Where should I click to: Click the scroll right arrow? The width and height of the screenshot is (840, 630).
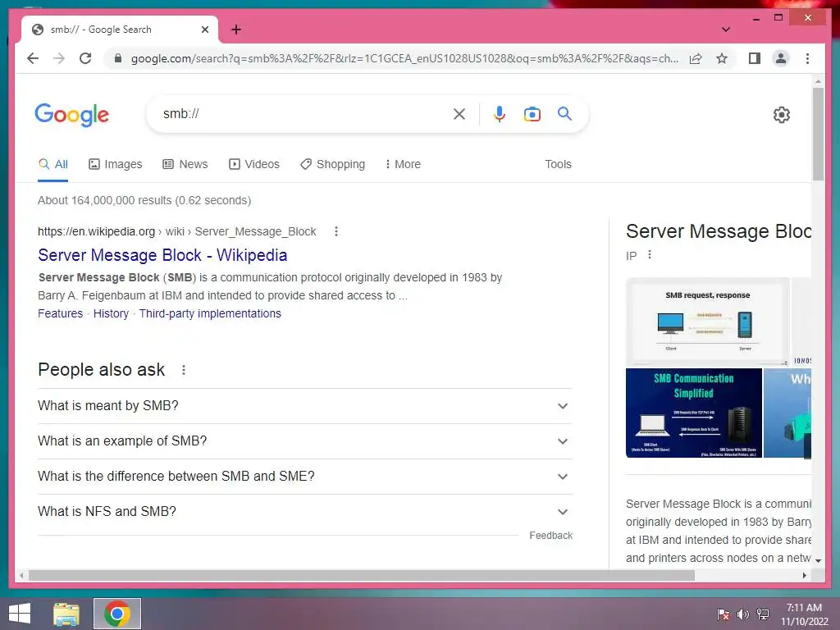point(804,575)
